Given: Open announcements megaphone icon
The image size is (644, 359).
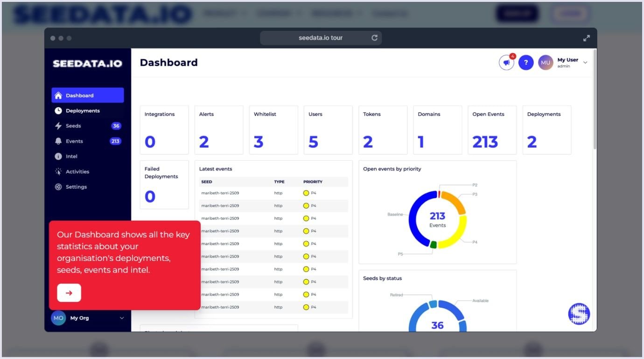Looking at the screenshot, I should point(506,63).
